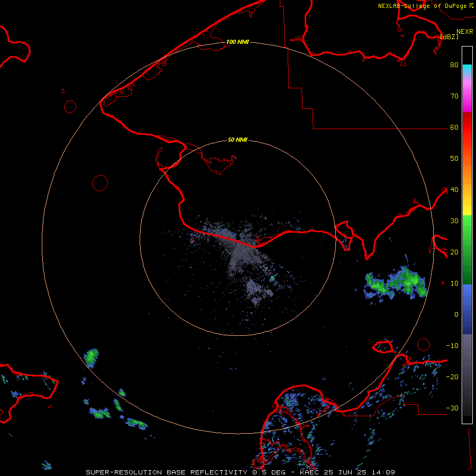This screenshot has height=476, width=476.
Task: Click the 10 value on the dBZ scale
Action: (454, 283)
